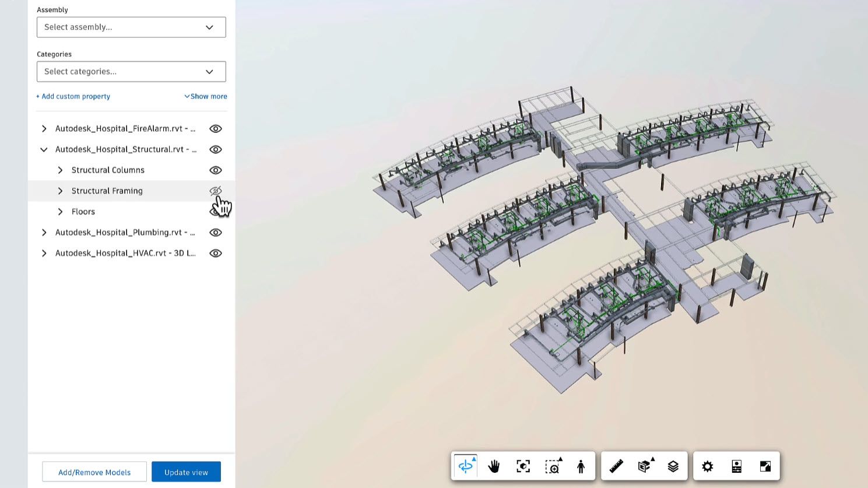
Task: Expand the Structural Columns node
Action: [x=60, y=170]
